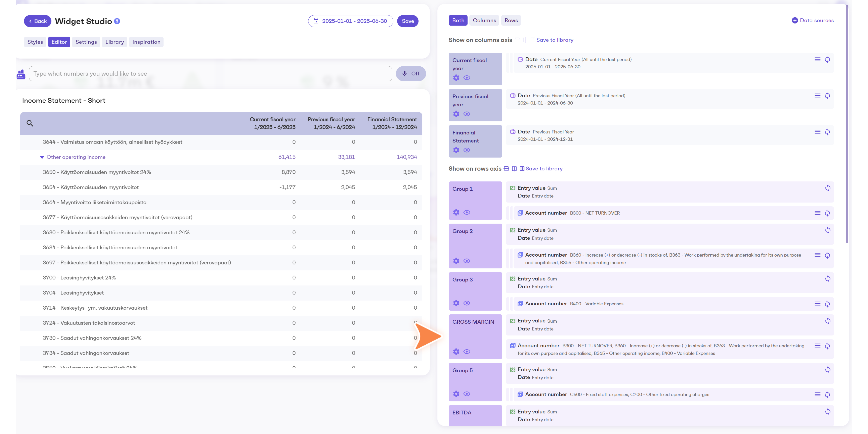Switch to the Settings tab

coord(86,42)
